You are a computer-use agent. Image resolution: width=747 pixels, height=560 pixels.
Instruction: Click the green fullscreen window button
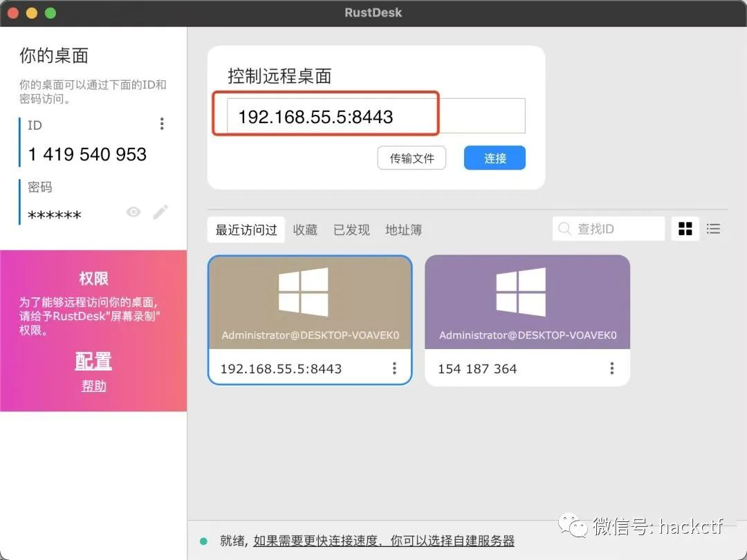point(50,13)
